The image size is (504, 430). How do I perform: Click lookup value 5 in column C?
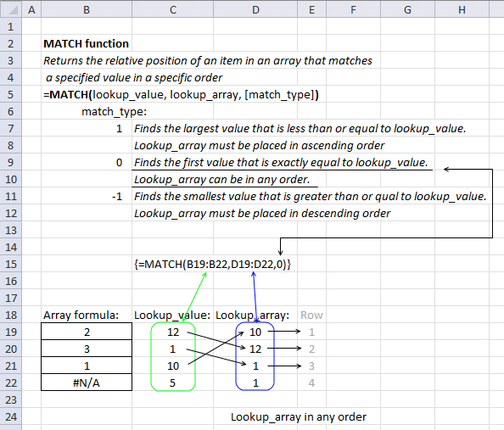point(172,383)
